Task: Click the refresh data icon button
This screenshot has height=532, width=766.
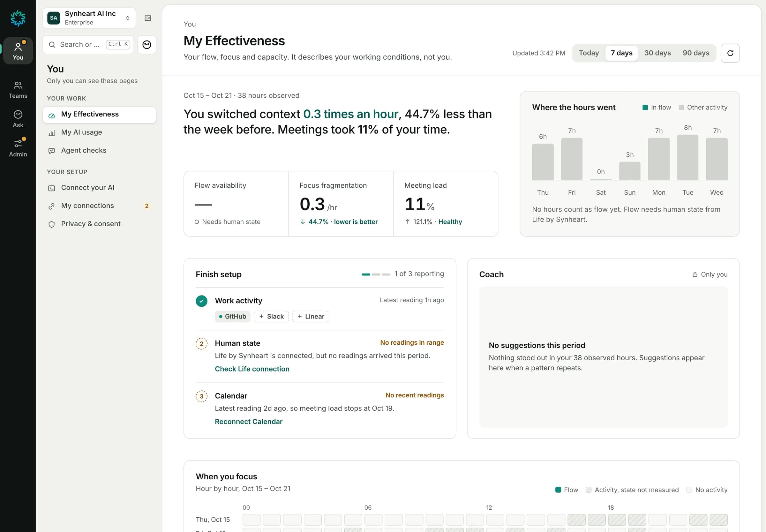Action: click(x=730, y=53)
